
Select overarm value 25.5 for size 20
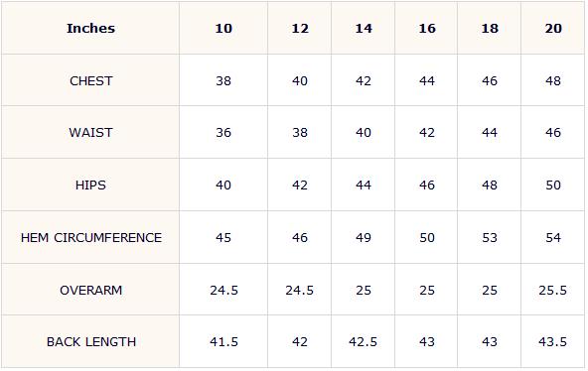click(553, 290)
